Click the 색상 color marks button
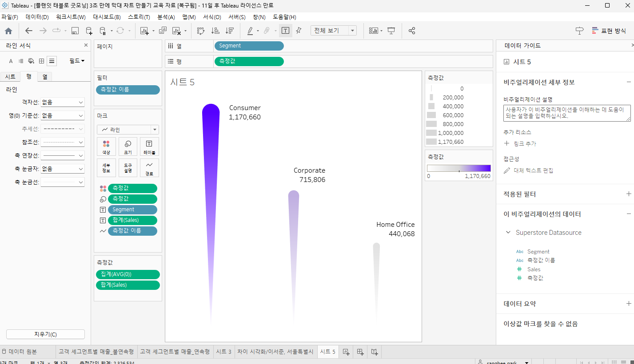 pos(106,146)
